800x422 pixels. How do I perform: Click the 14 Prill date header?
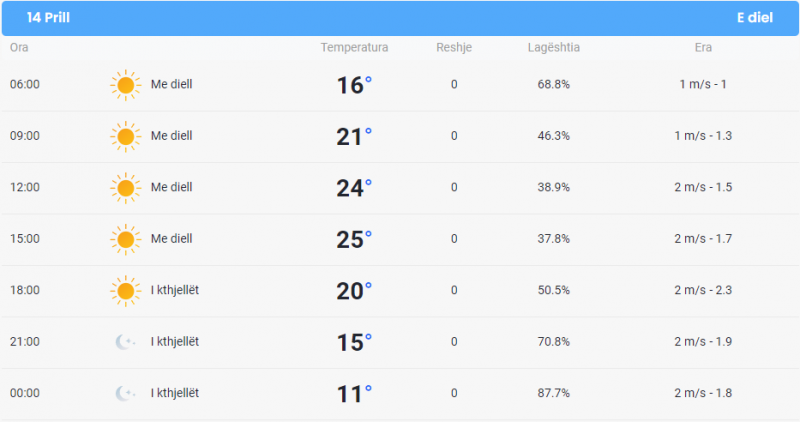click(48, 17)
